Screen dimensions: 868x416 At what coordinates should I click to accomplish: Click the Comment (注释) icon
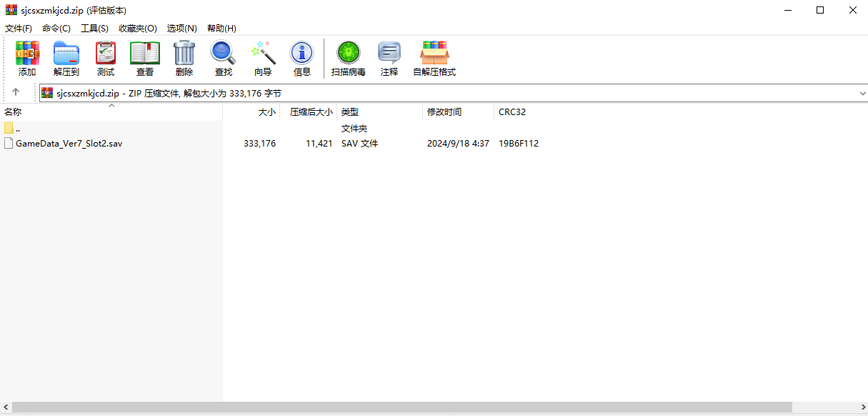tap(389, 53)
